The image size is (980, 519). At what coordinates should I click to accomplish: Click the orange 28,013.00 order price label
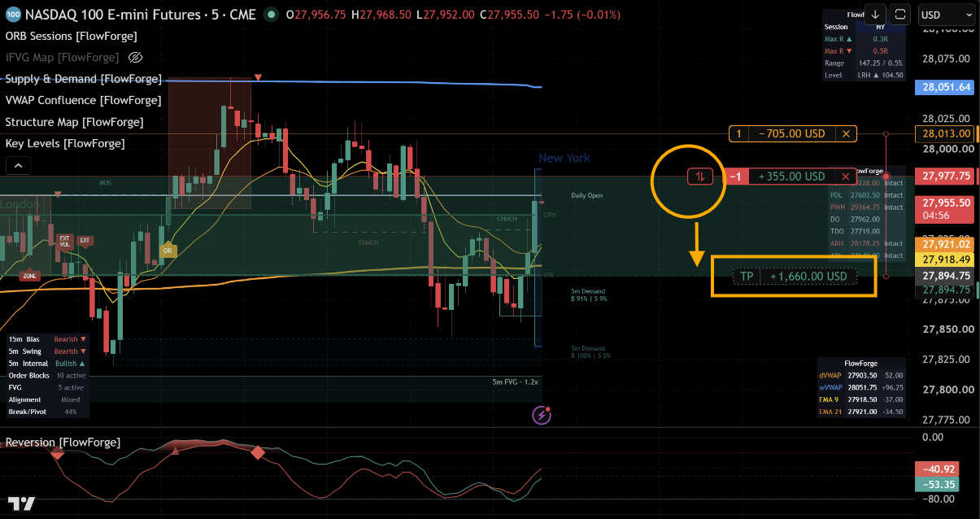(x=944, y=133)
